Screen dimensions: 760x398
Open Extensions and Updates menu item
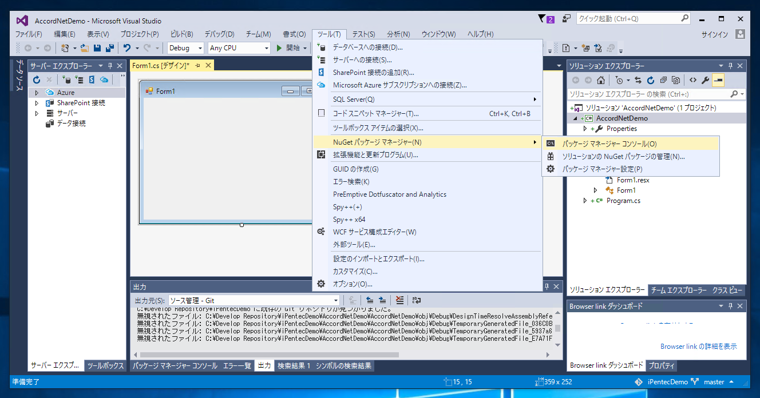coord(427,155)
